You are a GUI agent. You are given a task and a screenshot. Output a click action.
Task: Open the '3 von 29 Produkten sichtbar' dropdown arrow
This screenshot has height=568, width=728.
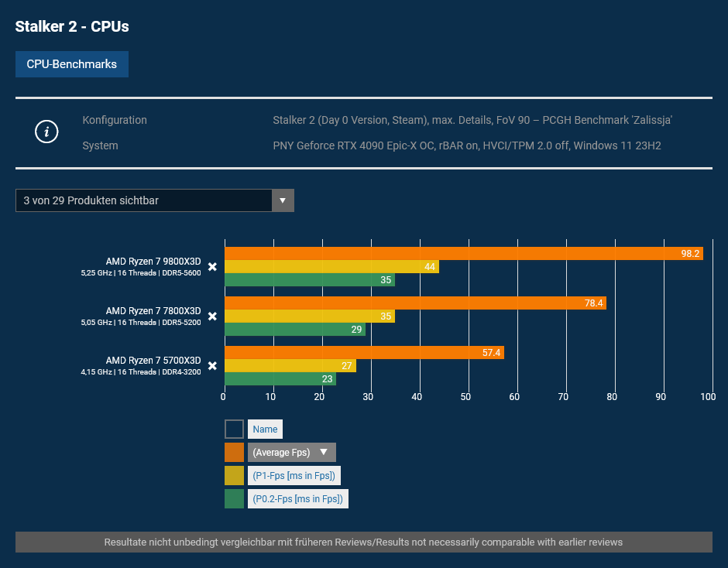pyautogui.click(x=283, y=200)
